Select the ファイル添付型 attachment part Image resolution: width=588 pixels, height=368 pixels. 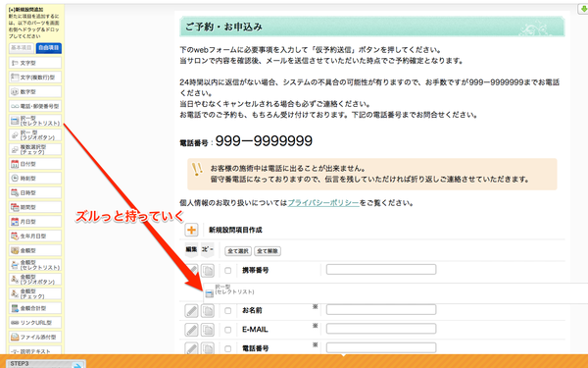point(35,337)
